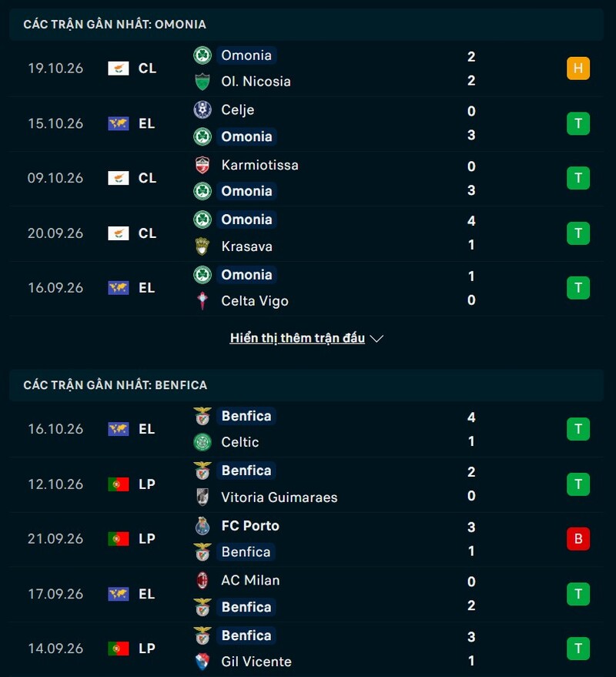Click the Krasava team crest

pos(202,246)
